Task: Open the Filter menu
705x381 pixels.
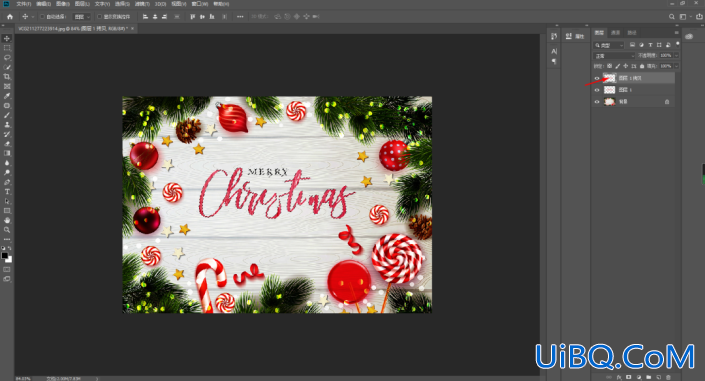Action: coord(142,4)
